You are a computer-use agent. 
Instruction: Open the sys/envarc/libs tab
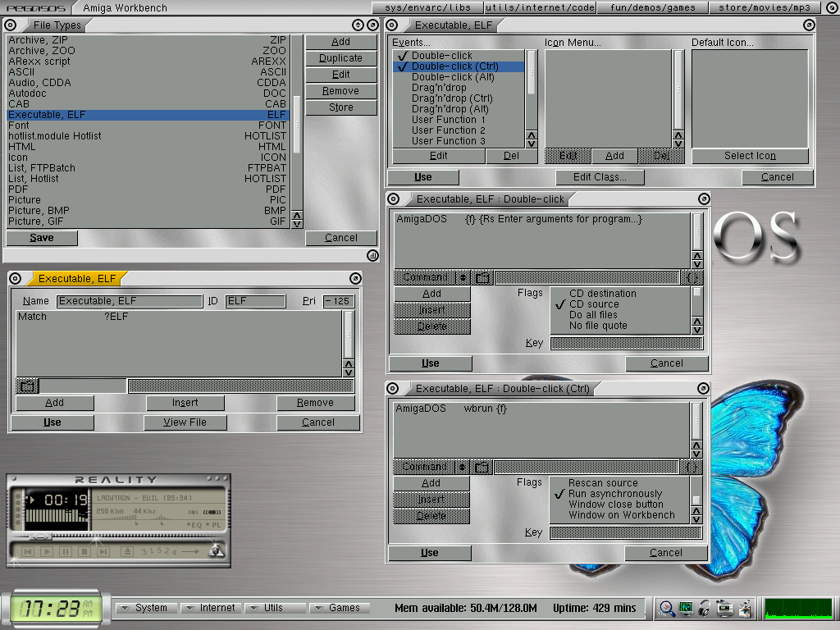tap(426, 7)
